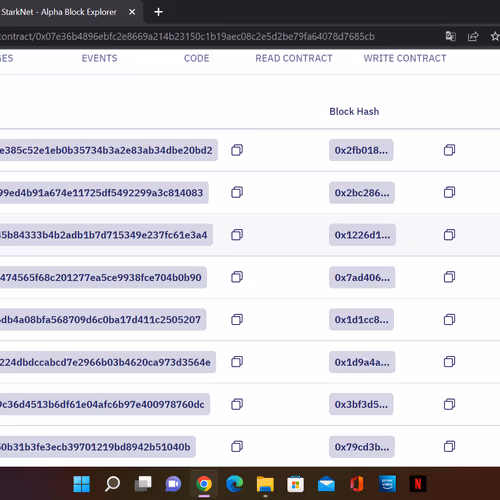The image size is (500, 500).
Task: Open block hash link 0x7ad406...
Action: (x=362, y=277)
